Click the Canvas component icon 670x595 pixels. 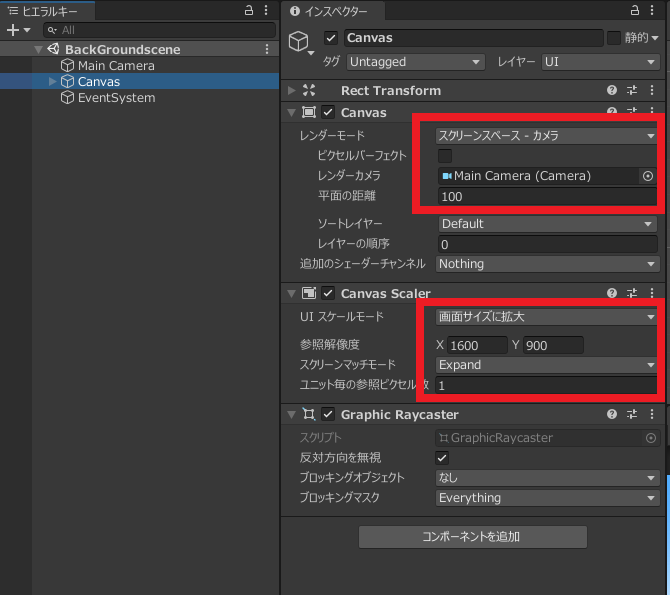coord(309,112)
